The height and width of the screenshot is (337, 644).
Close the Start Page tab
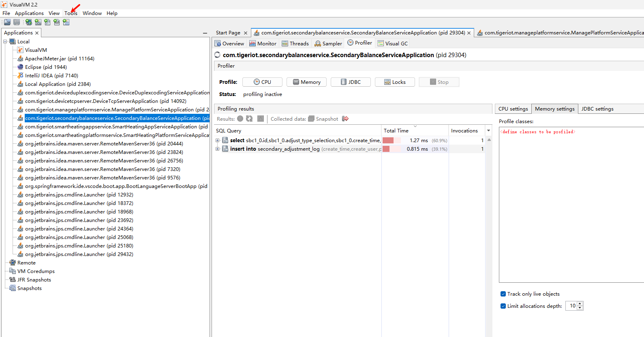[246, 33]
